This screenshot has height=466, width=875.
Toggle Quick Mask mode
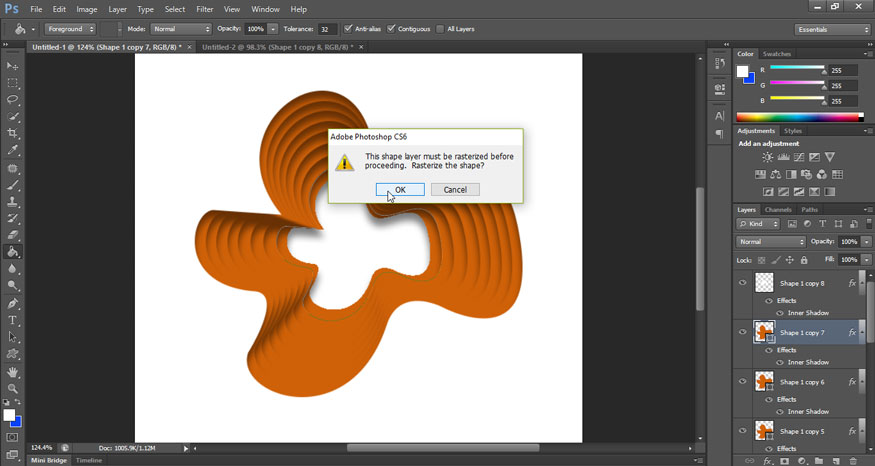(12, 437)
